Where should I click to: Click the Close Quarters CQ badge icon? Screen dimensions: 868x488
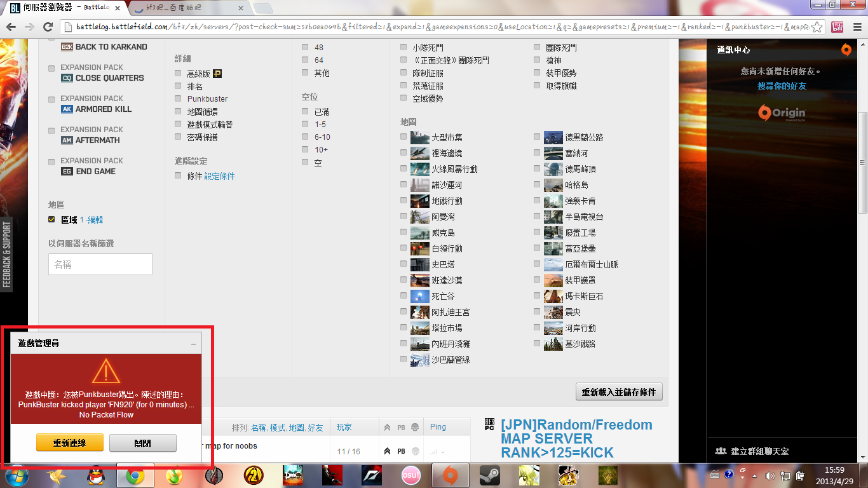(x=67, y=78)
